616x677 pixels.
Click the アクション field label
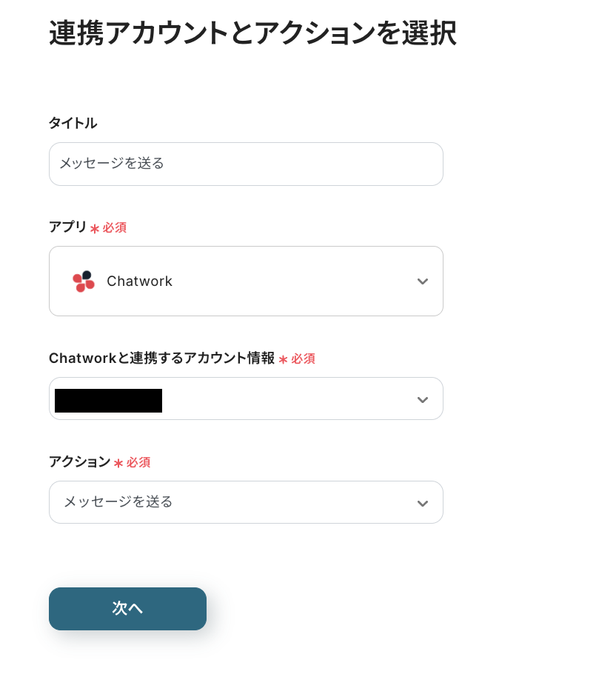(x=79, y=462)
